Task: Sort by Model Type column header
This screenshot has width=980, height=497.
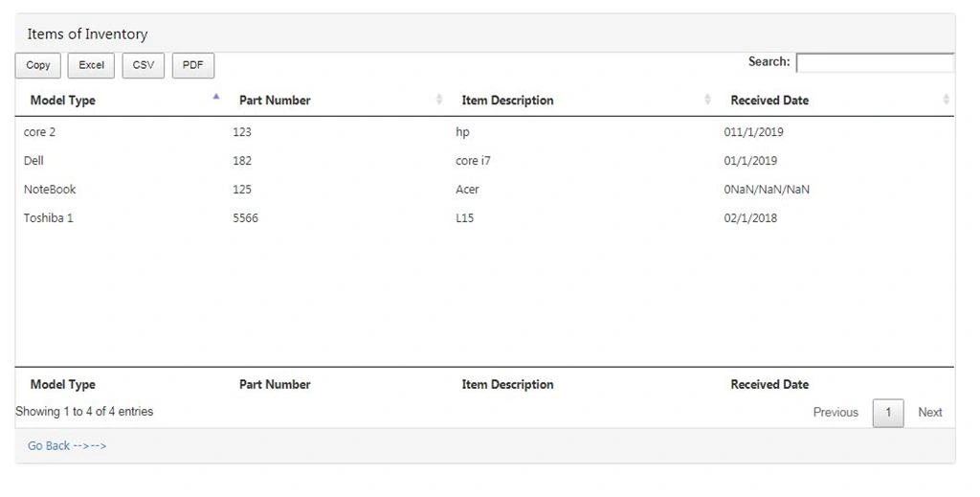Action: [62, 100]
